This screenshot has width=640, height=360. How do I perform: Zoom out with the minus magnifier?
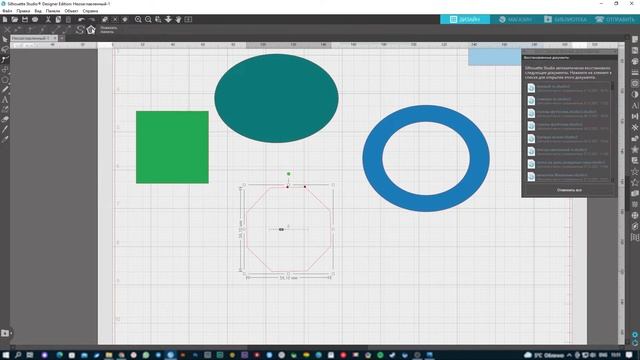click(x=148, y=19)
